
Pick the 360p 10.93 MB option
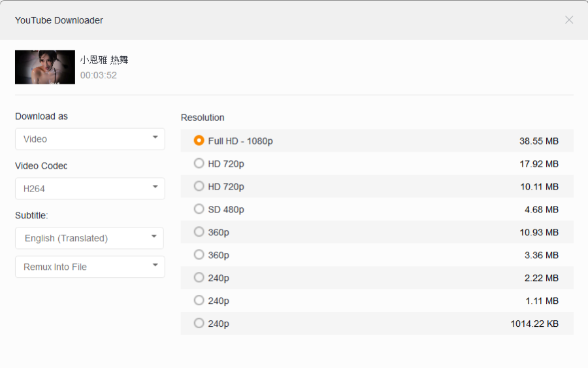199,232
